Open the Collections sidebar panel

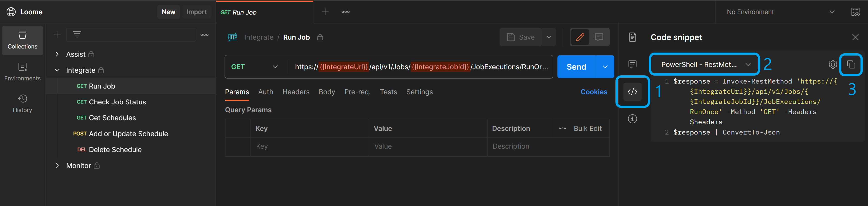click(x=23, y=40)
